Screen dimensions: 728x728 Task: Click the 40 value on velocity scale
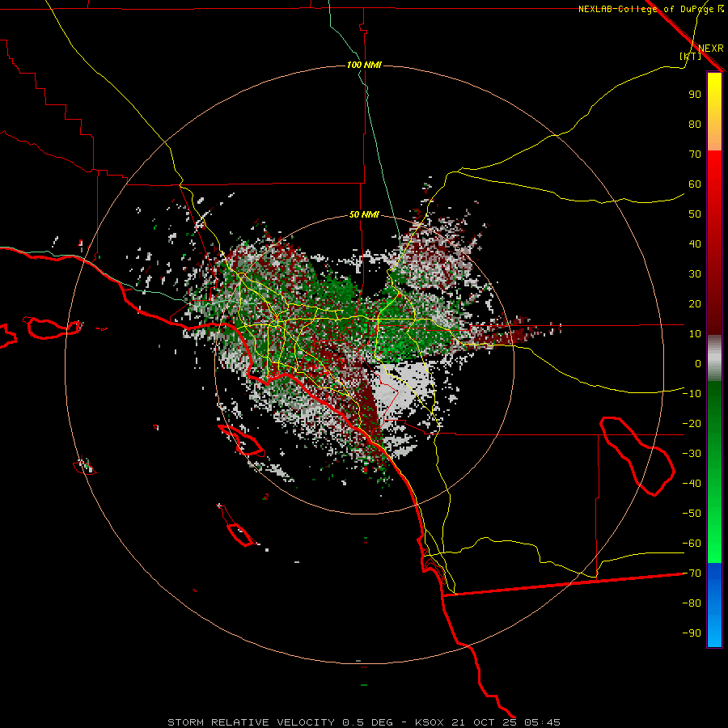click(x=695, y=243)
